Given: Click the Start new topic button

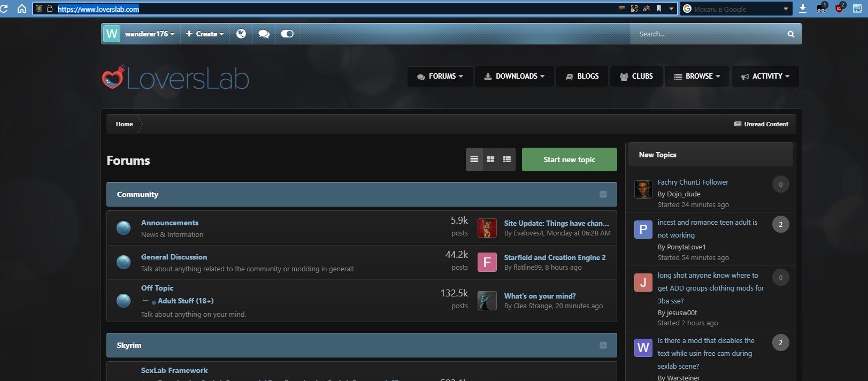Looking at the screenshot, I should point(569,159).
